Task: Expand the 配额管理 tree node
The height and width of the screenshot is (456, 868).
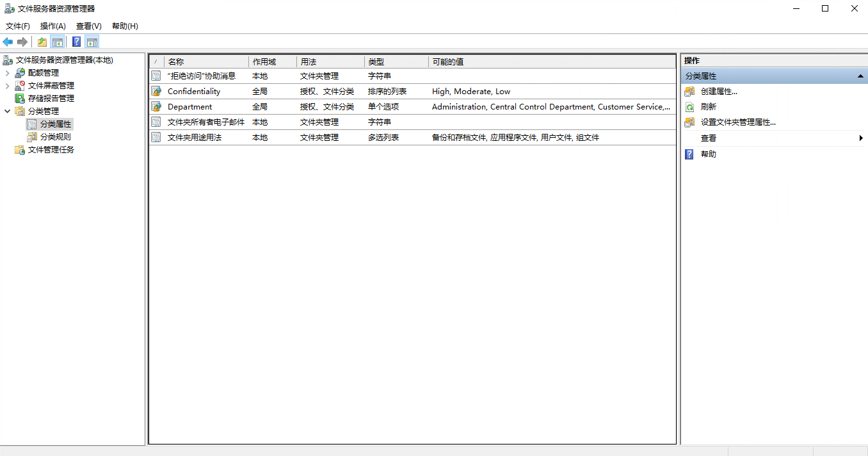Action: point(7,73)
